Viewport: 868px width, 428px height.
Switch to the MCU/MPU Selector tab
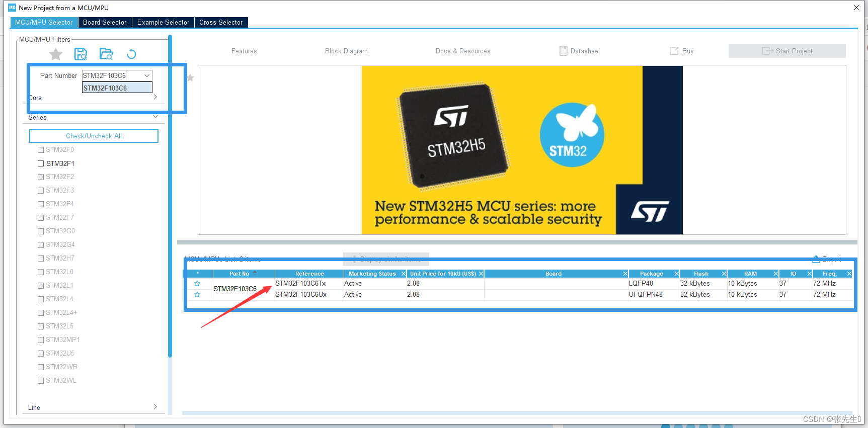[44, 22]
